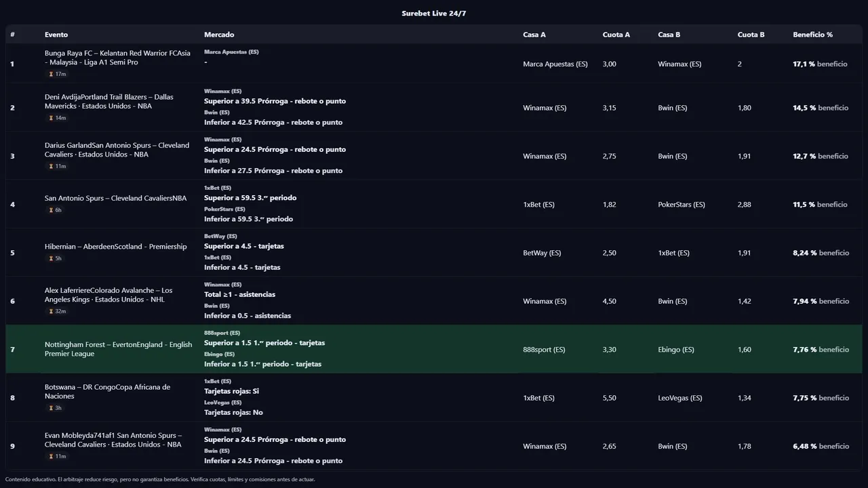Click the 14m hourglass badge under Deni Avdija
Viewport: 868px width, 488px height.
(58, 118)
